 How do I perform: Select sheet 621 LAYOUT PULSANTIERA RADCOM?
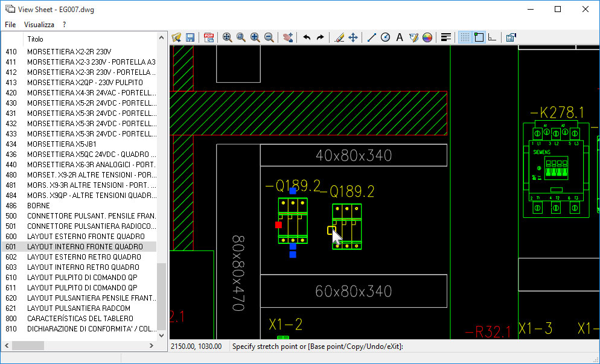[x=79, y=308]
